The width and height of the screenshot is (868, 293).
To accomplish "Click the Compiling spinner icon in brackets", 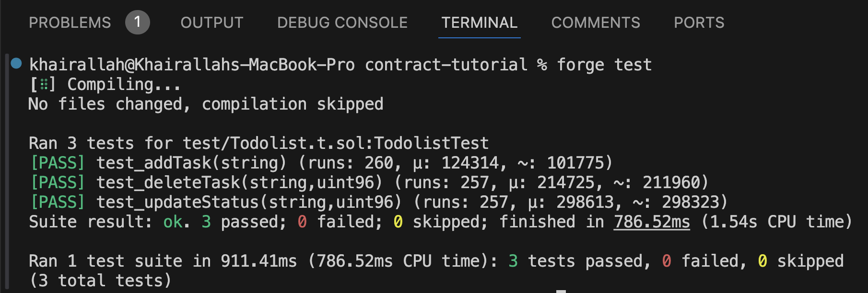I will 43,85.
